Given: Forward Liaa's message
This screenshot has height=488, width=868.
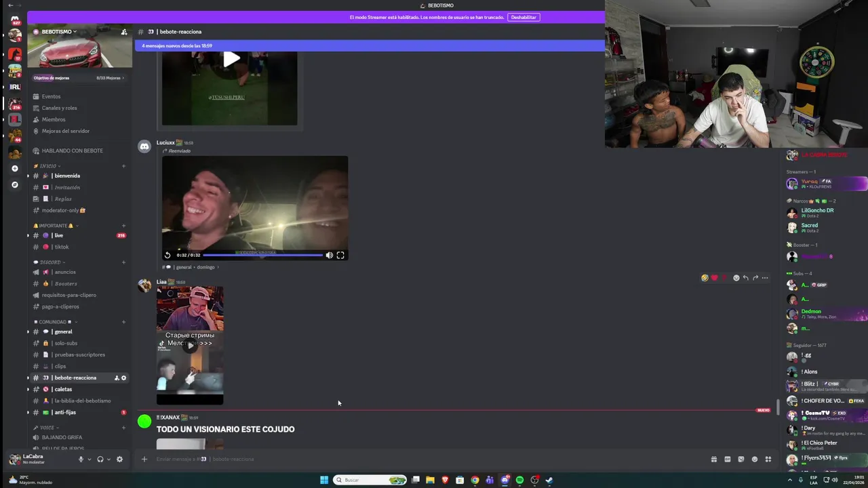Looking at the screenshot, I should [x=755, y=278].
